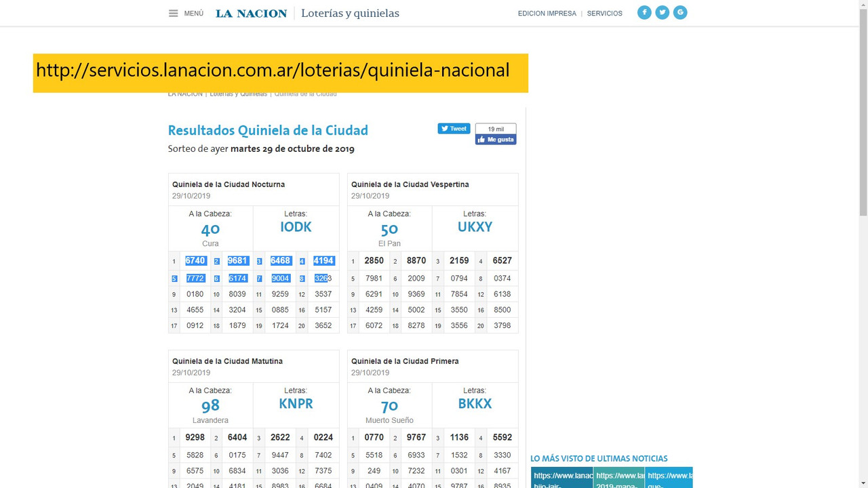Select Quiniela de la Ciudad Matutina heading

[x=227, y=361]
